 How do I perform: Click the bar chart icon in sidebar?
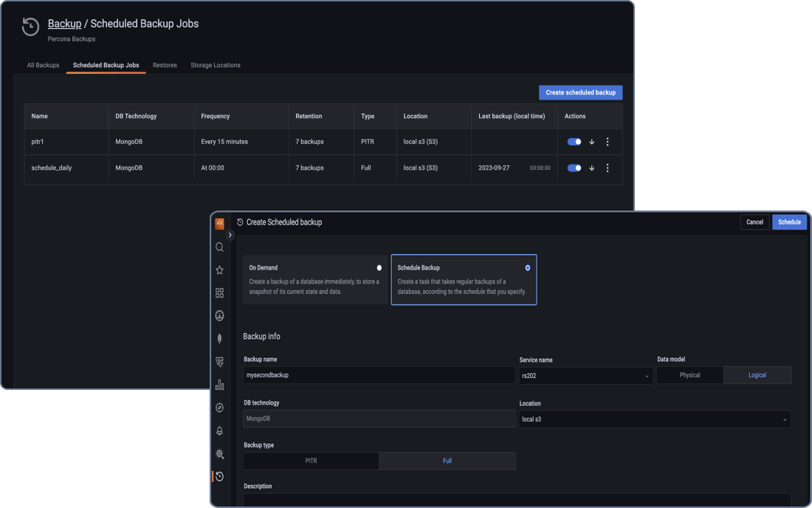point(219,385)
